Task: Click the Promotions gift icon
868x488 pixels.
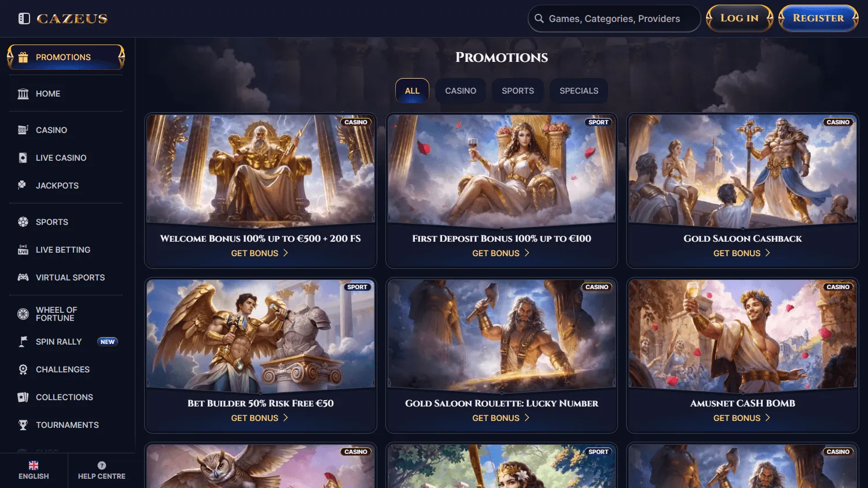Action: [23, 57]
